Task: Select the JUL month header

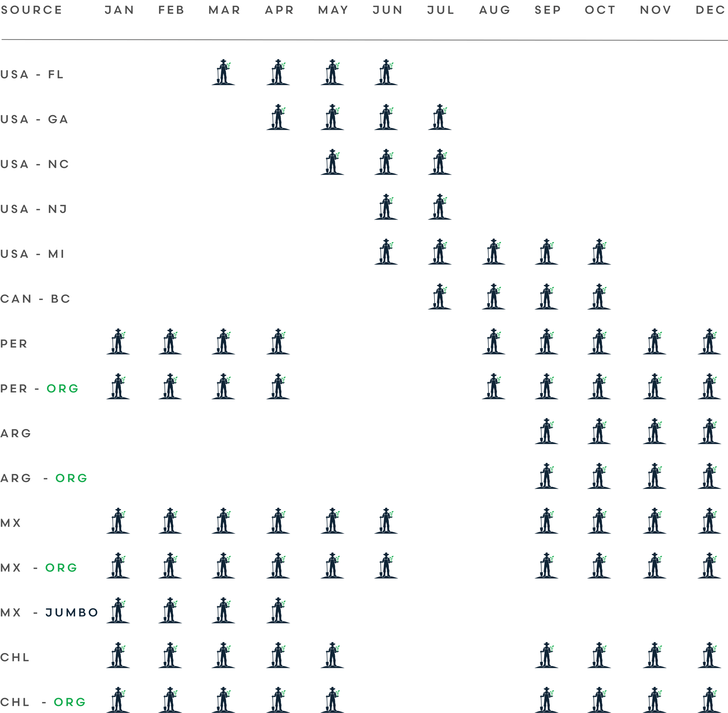Action: tap(441, 10)
